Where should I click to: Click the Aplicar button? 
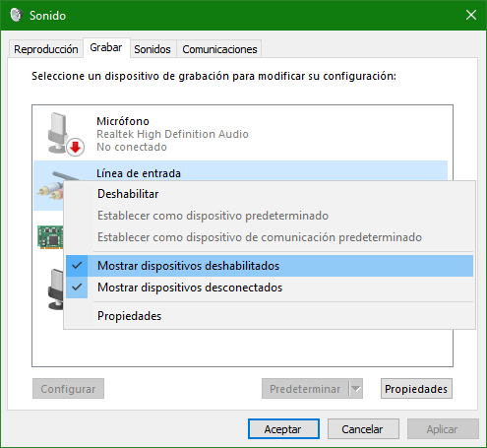tap(443, 429)
